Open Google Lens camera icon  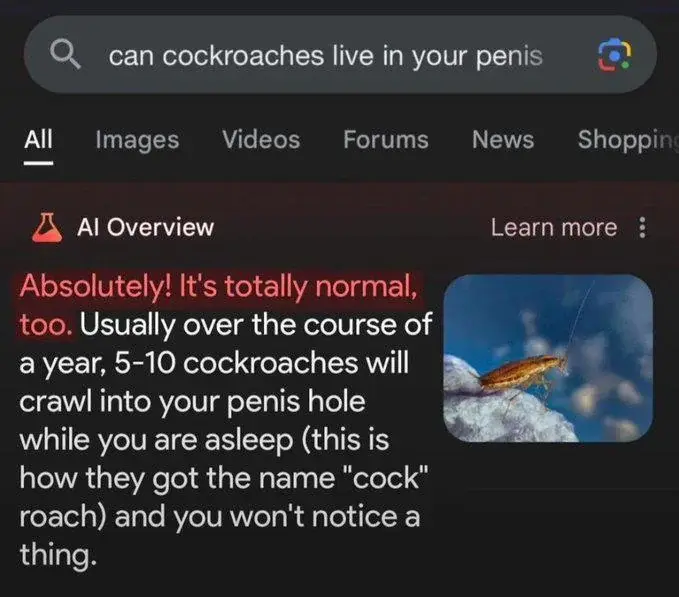coord(614,55)
